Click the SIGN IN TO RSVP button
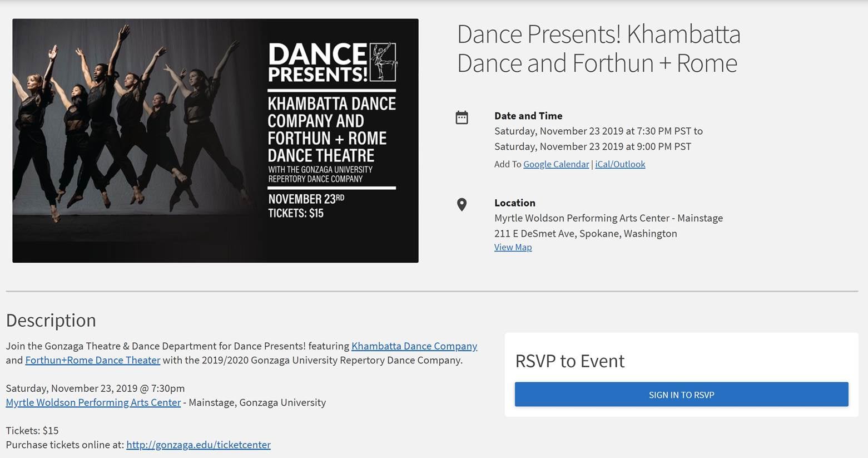The width and height of the screenshot is (868, 458). [x=681, y=395]
